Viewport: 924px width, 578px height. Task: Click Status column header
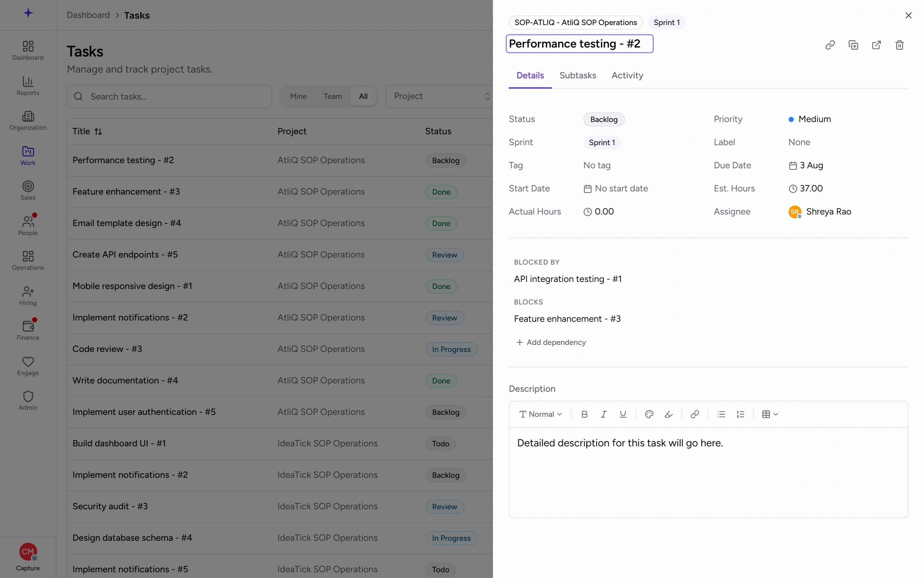[438, 131]
